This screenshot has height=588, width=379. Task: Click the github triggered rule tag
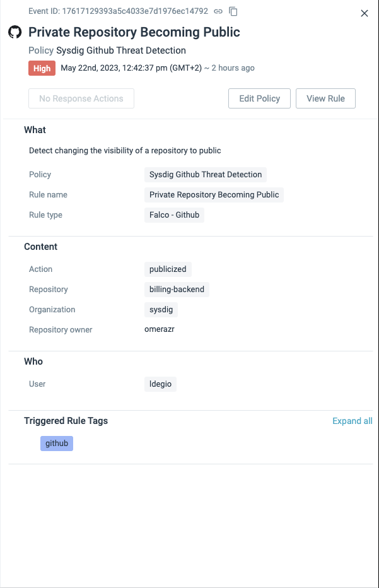[x=56, y=443]
